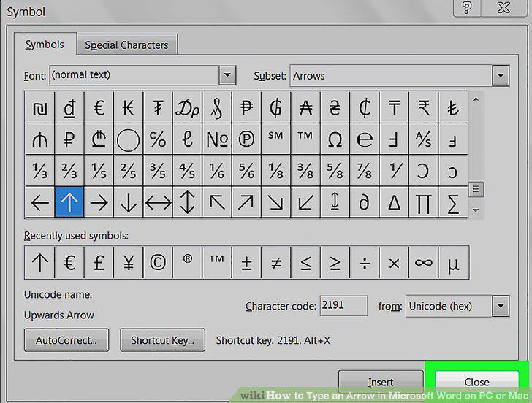Viewport: 532px width, 403px height.
Task: Select the n-ary product ∏ symbol
Action: coord(423,202)
